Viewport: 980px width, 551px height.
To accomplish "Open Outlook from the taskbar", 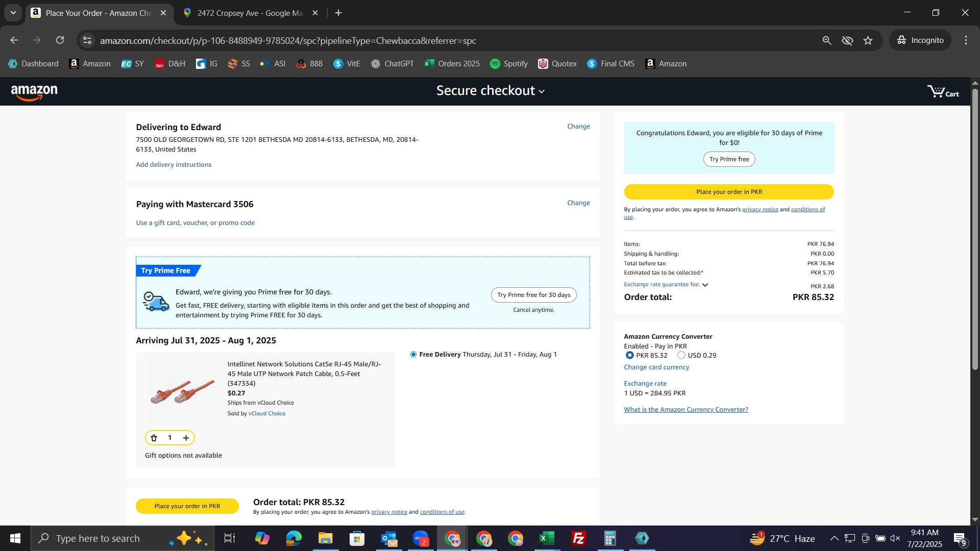I will (x=388, y=538).
